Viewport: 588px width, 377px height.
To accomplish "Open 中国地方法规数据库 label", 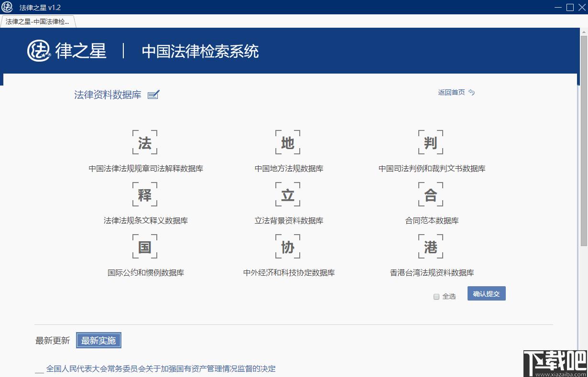I will (x=289, y=169).
